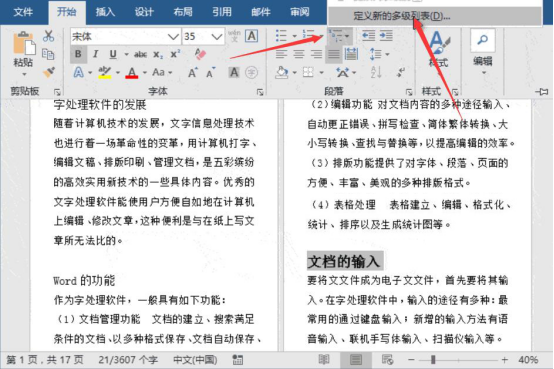
Task: Click the phonetic guide wén icon
Action: pyautogui.click(x=234, y=36)
